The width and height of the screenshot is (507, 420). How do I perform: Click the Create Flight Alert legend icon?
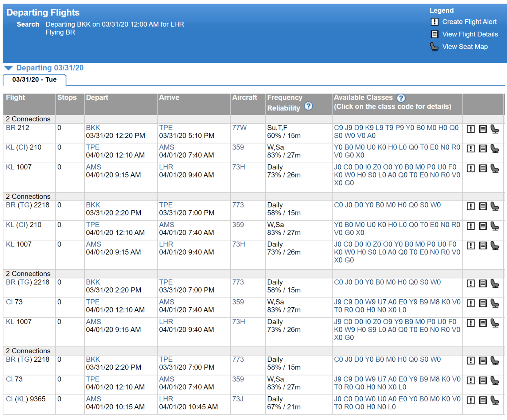(x=434, y=22)
